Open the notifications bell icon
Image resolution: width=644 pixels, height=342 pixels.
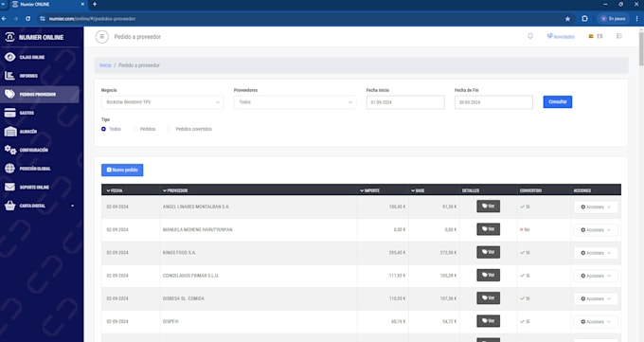coord(530,36)
